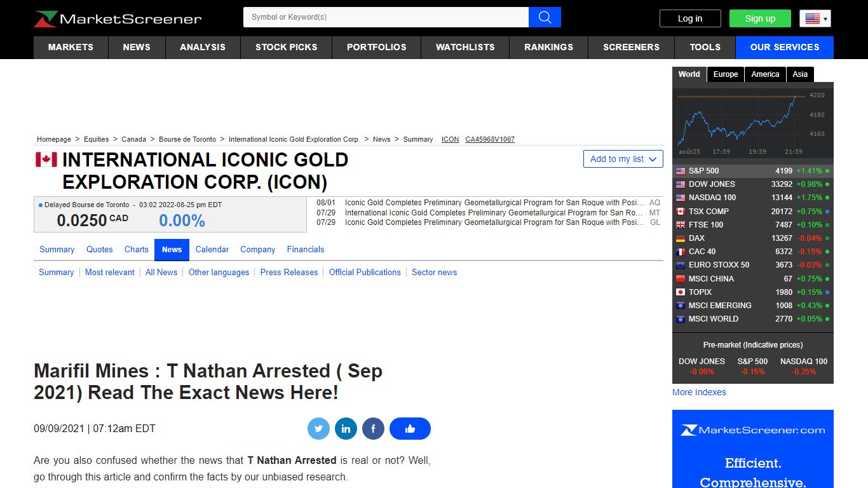Focus the Symbol or Keyword search field

coord(386,17)
